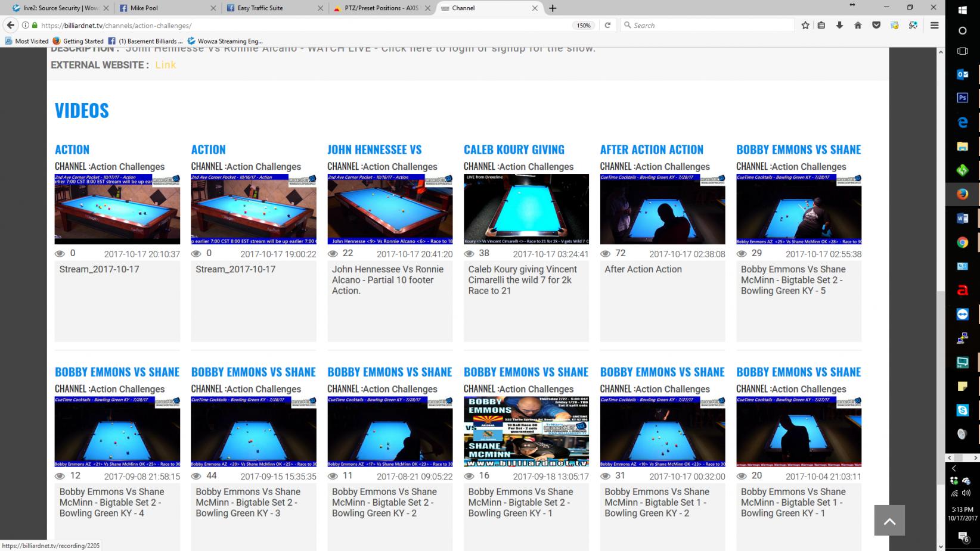980x551 pixels.
Task: Open Photoshop from the Windows taskbar
Action: tap(962, 98)
